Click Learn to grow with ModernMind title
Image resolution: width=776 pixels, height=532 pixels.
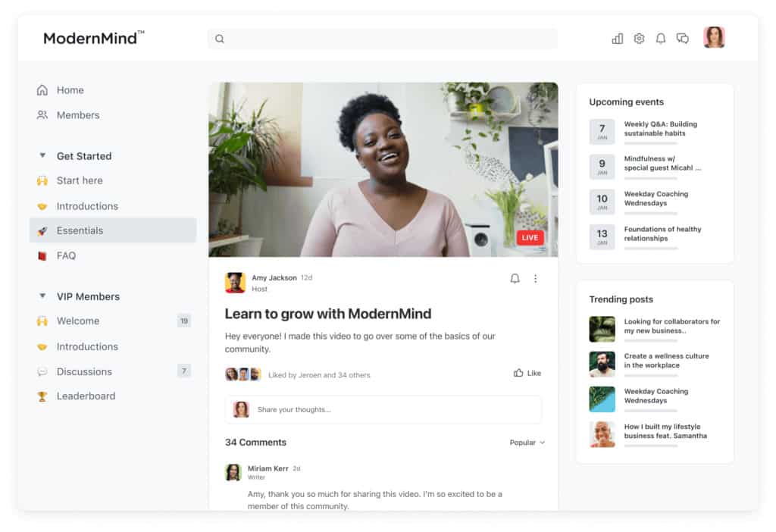328,314
